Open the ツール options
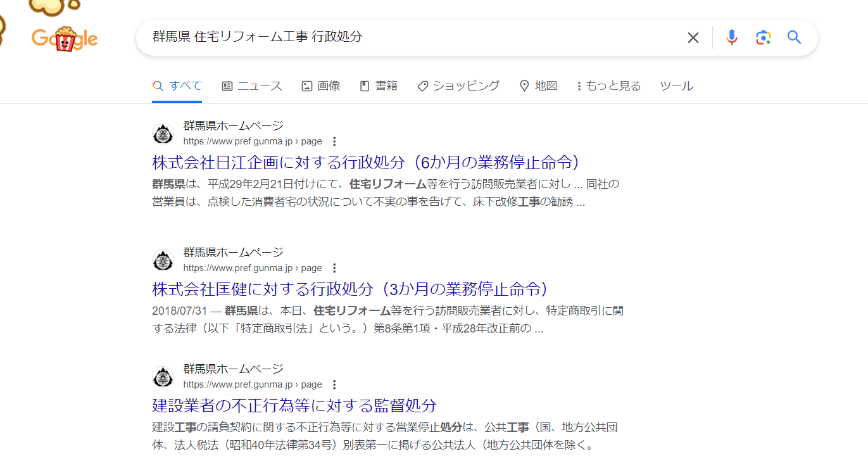Image resolution: width=868 pixels, height=475 pixels. tap(677, 86)
